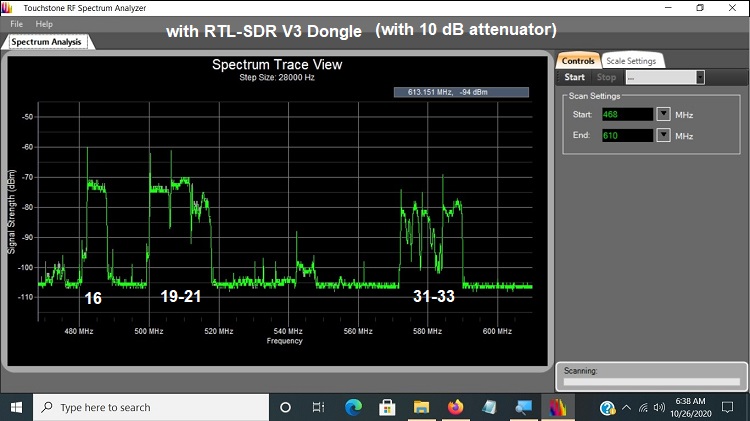Screen dimensions: 750x421
Task: Open the File menu
Action: point(17,23)
